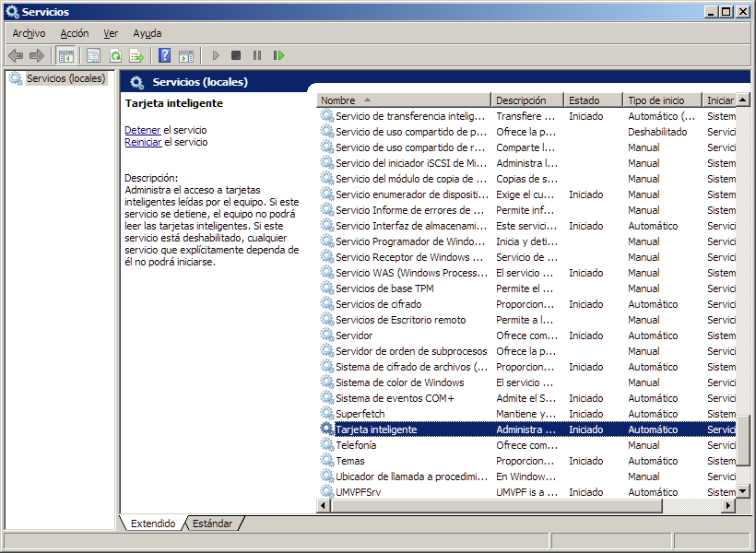Open the Properties toolbar icon
The height and width of the screenshot is (553, 756).
point(93,55)
